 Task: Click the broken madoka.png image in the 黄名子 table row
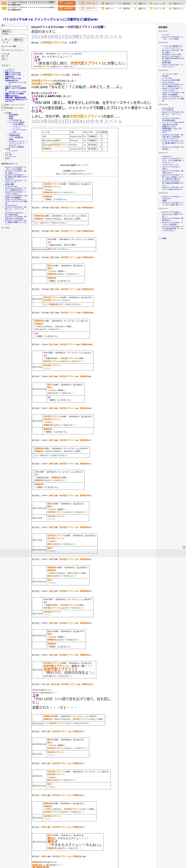49,140
